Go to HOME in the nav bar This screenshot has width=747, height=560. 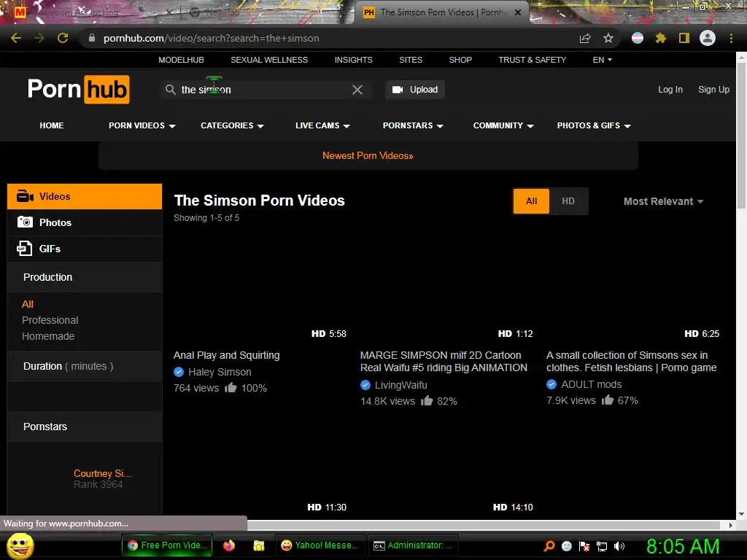pos(52,125)
